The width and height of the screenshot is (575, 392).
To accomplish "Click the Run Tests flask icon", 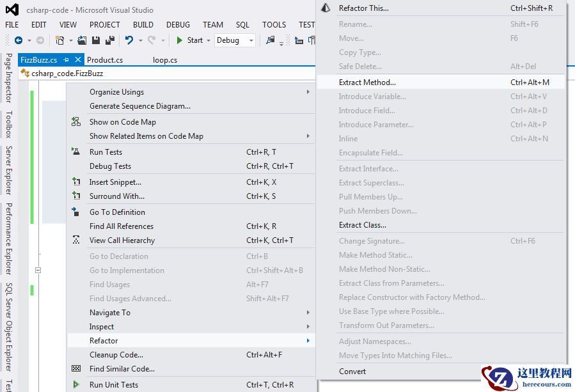I will point(76,152).
